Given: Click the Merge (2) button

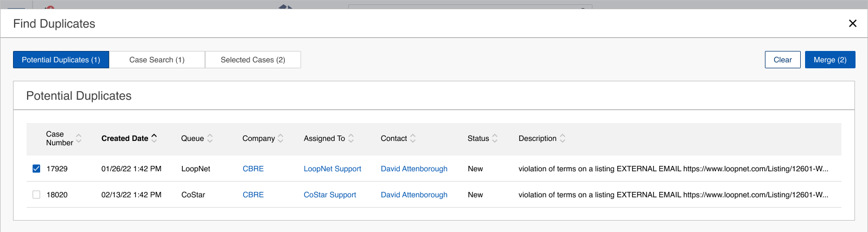Looking at the screenshot, I should (x=829, y=60).
